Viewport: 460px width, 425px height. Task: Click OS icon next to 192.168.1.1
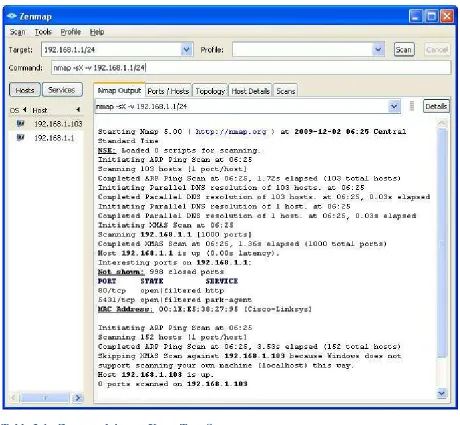pyautogui.click(x=20, y=137)
